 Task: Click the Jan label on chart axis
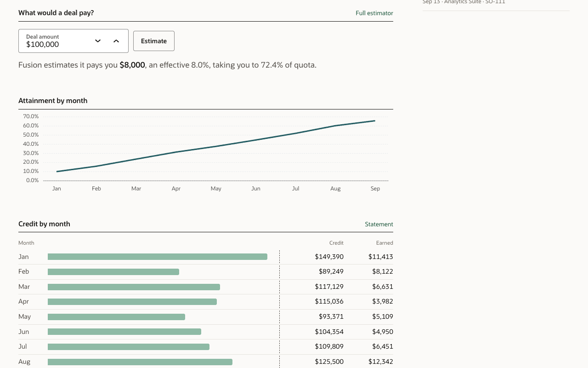tap(57, 189)
